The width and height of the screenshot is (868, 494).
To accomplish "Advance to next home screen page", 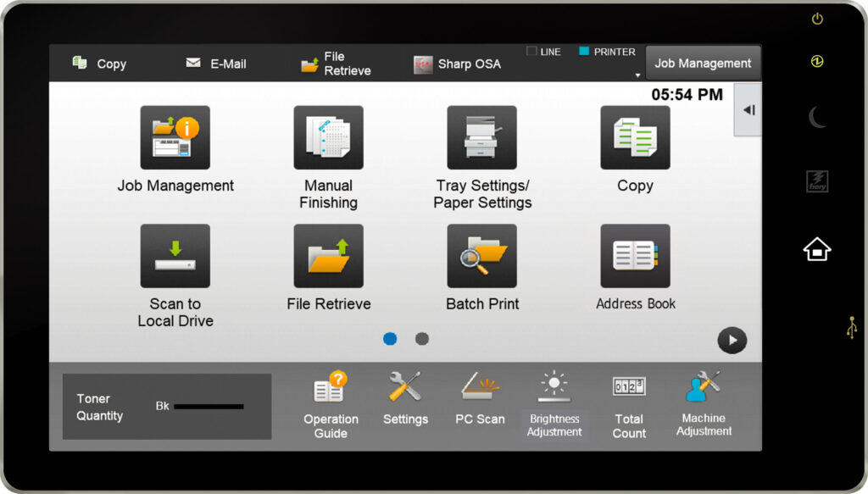I will click(732, 340).
